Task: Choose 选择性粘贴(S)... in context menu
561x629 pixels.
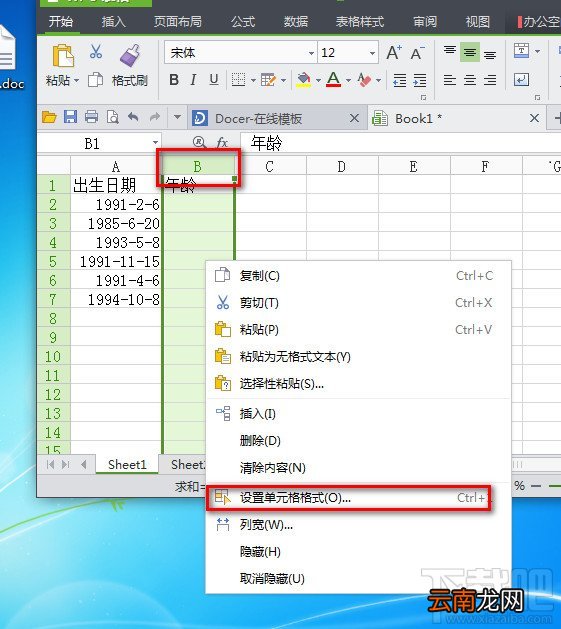Action: click(x=358, y=384)
